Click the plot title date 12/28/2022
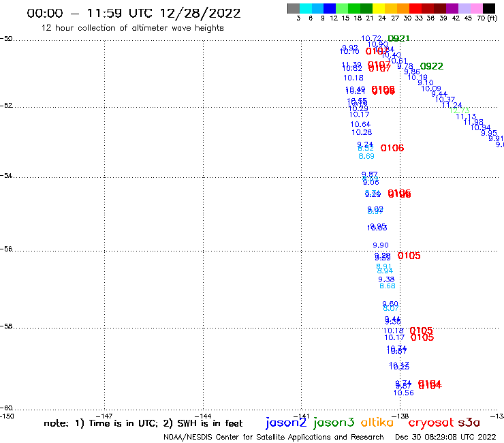The image size is (504, 443). point(200,14)
